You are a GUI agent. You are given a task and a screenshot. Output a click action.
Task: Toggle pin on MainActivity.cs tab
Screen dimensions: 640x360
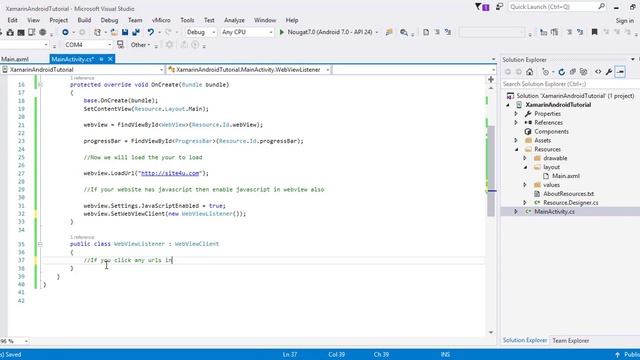click(101, 59)
